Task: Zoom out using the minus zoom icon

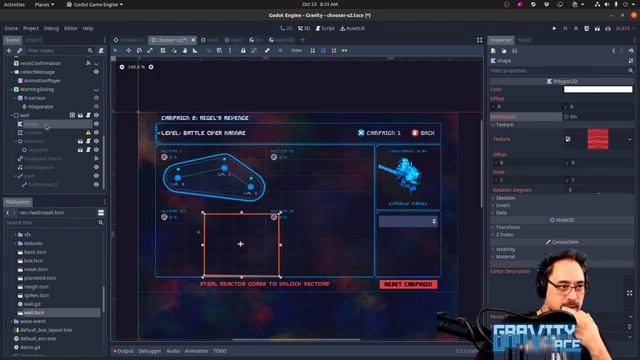Action: click(122, 67)
